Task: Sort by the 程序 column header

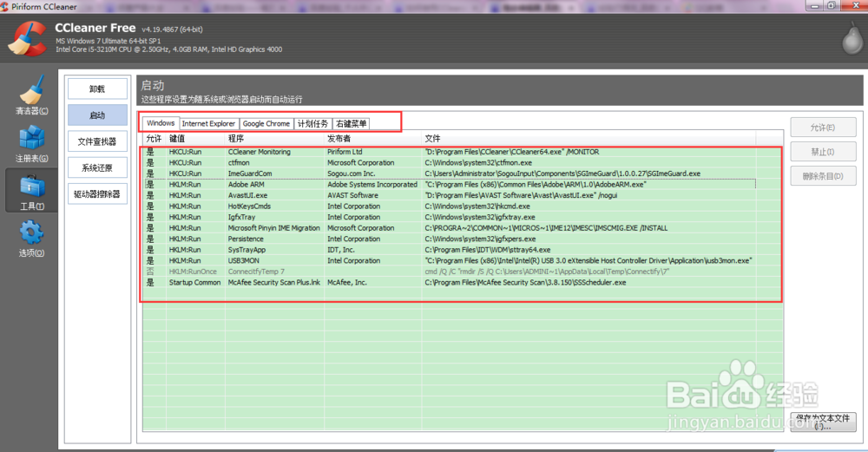Action: (x=274, y=138)
